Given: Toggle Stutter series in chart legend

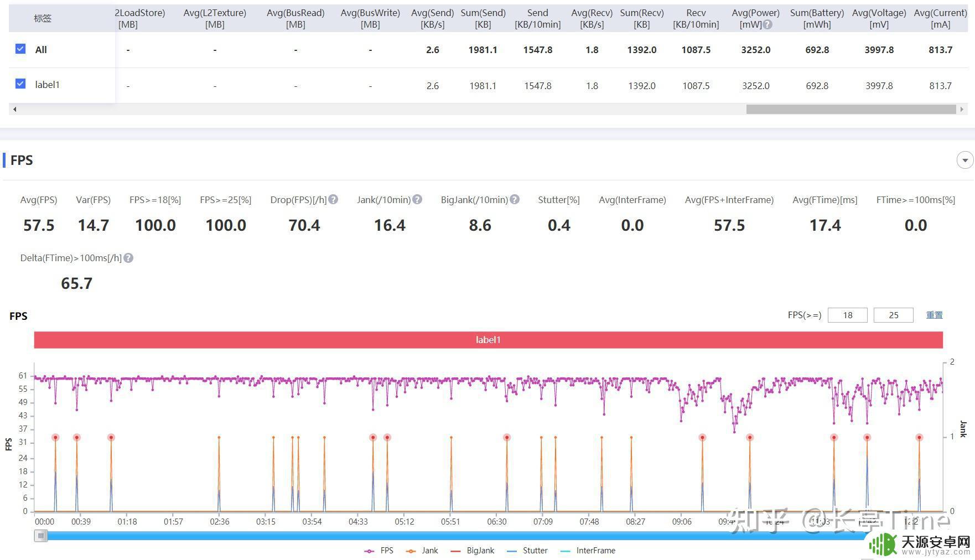Looking at the screenshot, I should point(527,551).
